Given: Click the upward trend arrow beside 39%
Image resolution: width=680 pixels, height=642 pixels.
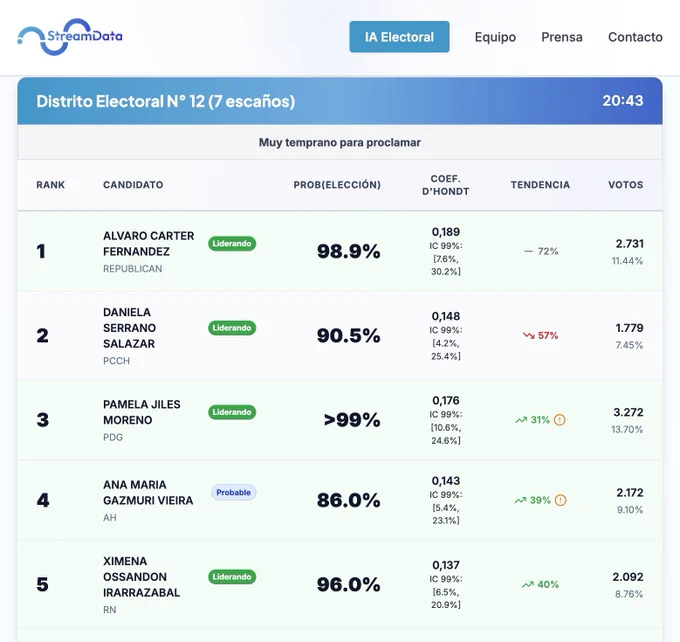Looking at the screenshot, I should pyautogui.click(x=520, y=500).
